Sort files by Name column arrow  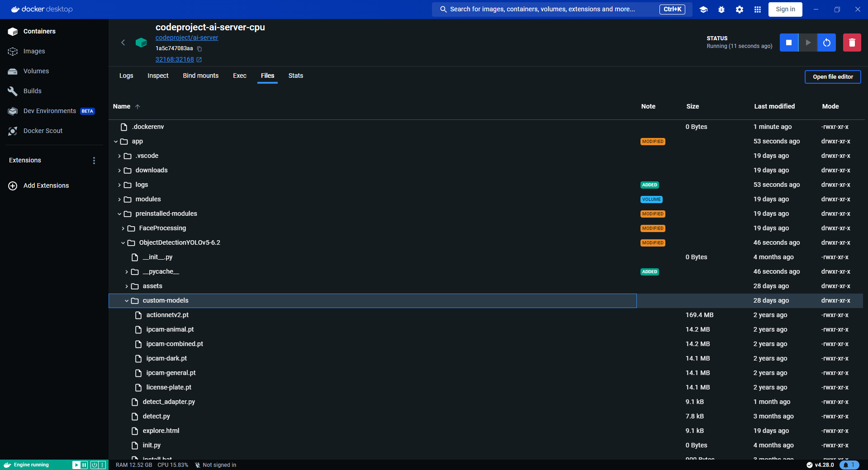coord(138,107)
